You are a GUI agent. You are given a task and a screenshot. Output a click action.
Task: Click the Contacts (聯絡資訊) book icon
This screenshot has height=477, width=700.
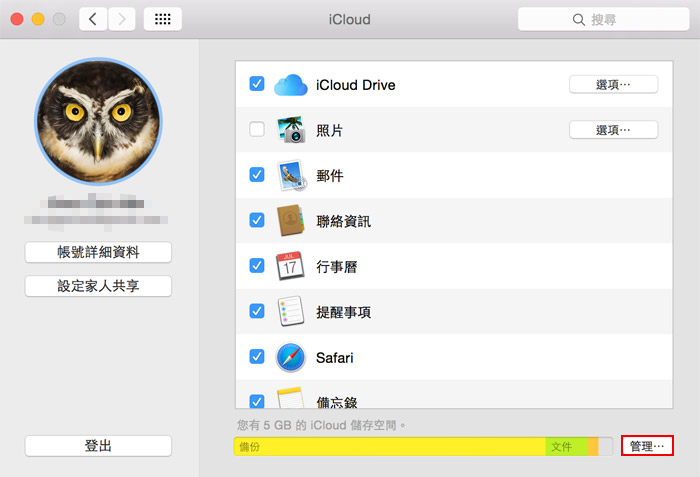(x=290, y=220)
